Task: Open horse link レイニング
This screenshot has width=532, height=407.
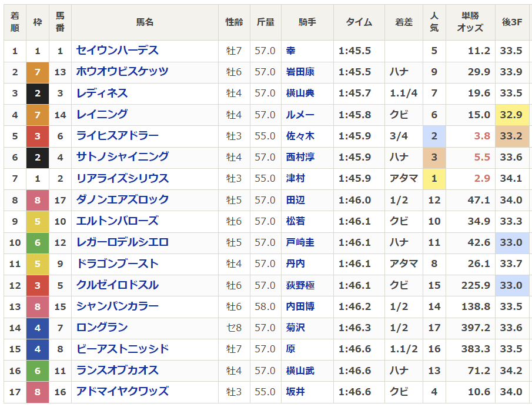Action: (x=102, y=114)
